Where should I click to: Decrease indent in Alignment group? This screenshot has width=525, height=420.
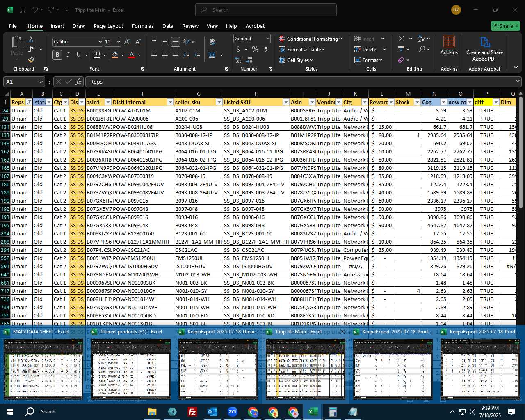tap(186, 55)
